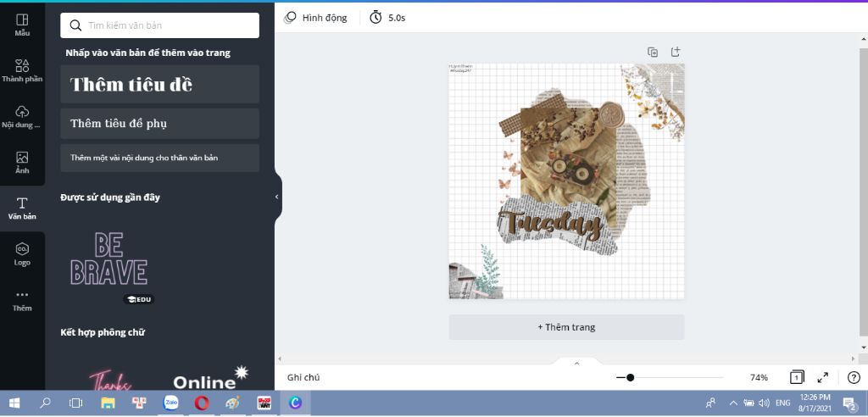
Task: Enter fullscreen presentation mode
Action: click(823, 378)
